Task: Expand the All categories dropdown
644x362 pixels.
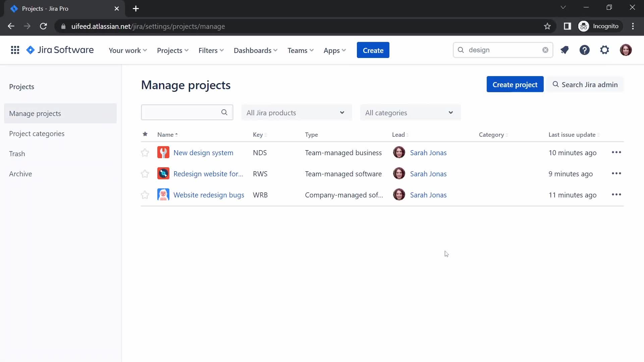Action: tap(410, 113)
